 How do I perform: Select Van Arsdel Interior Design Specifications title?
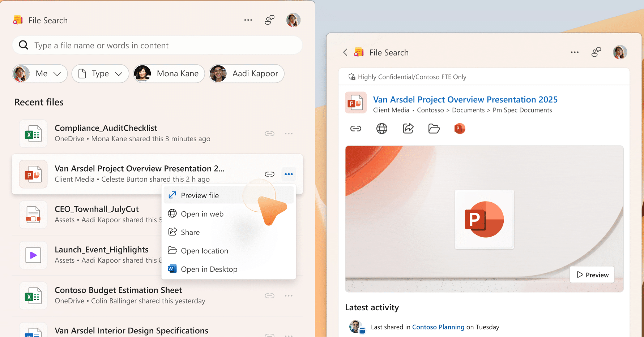point(131,330)
